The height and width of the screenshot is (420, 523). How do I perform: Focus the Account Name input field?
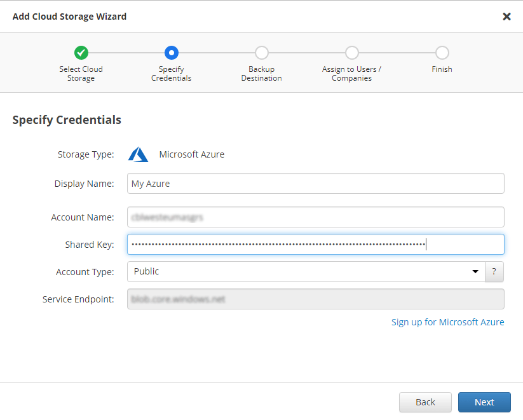click(x=315, y=217)
